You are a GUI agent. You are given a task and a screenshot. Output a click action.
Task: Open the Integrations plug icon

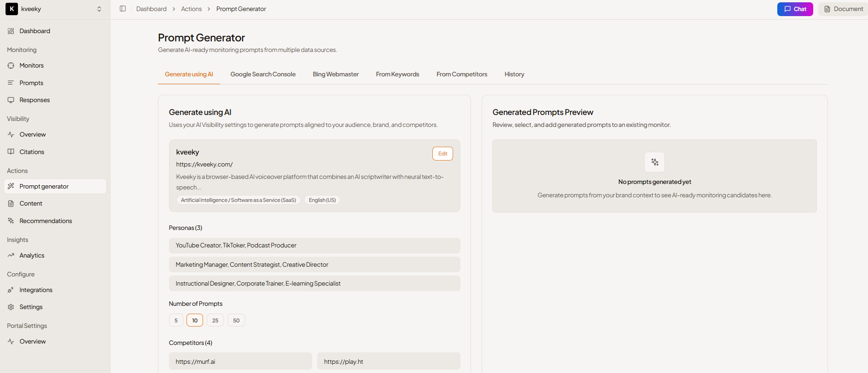point(11,290)
